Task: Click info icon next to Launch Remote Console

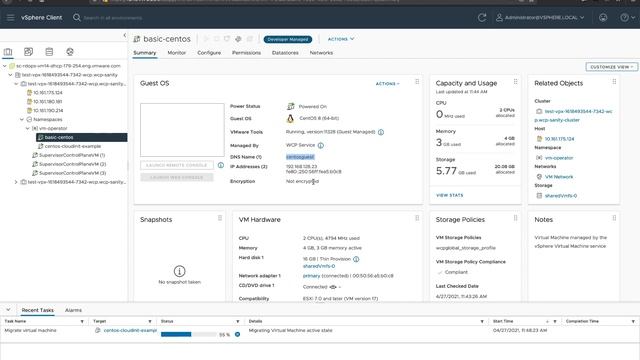Action: point(220,165)
